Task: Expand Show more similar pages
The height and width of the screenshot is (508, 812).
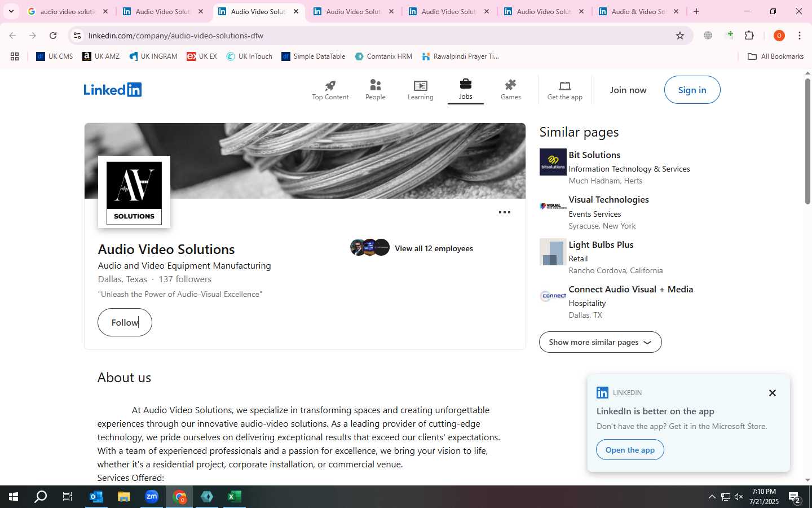Action: point(601,342)
